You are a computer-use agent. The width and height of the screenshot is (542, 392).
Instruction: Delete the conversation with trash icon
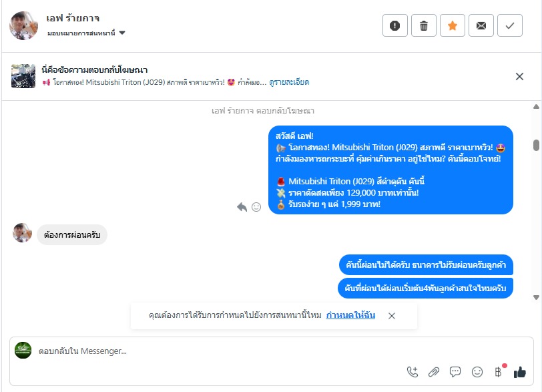(423, 25)
